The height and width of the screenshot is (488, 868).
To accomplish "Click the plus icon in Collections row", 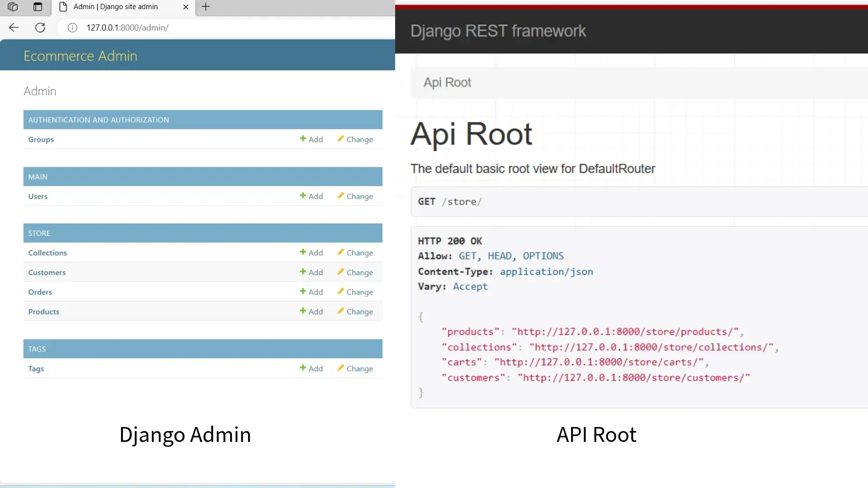I will 303,252.
